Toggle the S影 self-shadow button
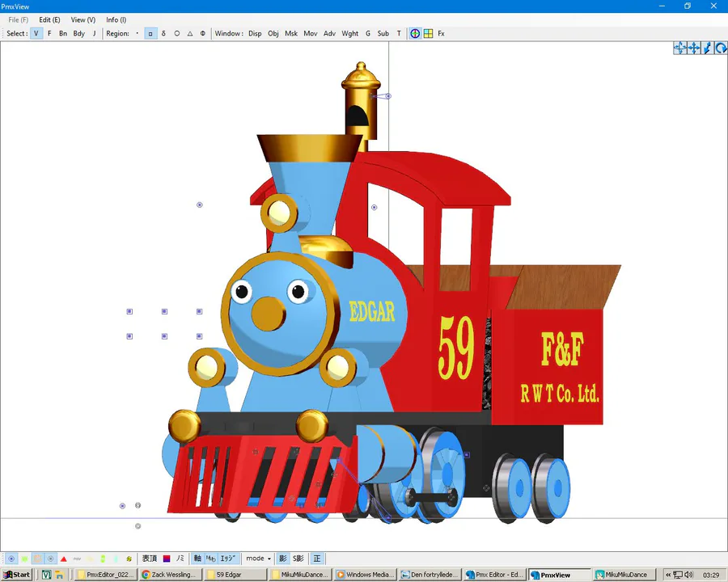This screenshot has height=582, width=728. [298, 559]
